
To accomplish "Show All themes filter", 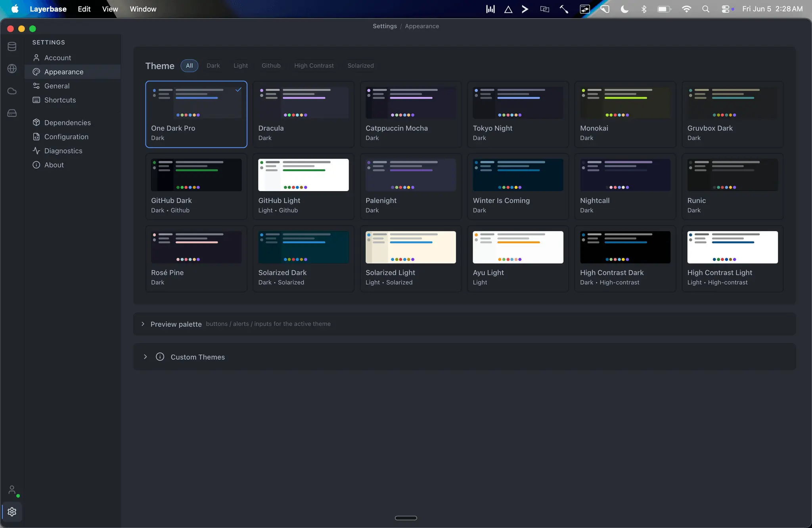I will (x=190, y=66).
